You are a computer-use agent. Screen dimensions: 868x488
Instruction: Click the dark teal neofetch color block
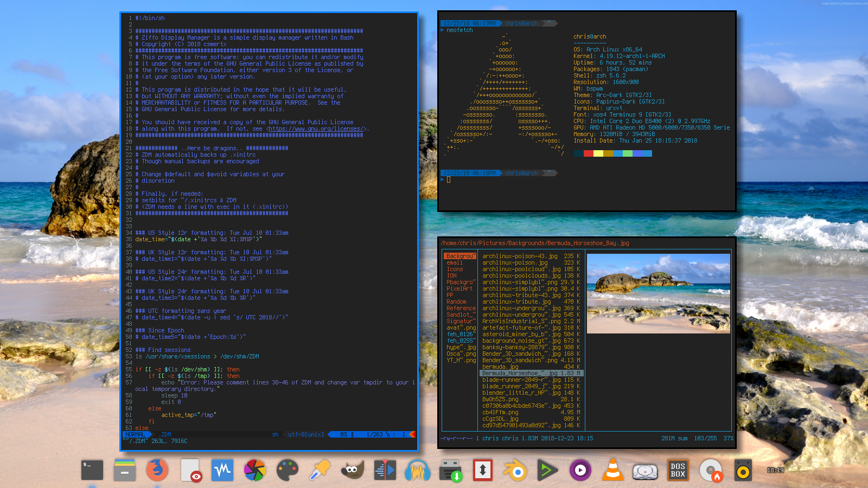click(x=578, y=153)
